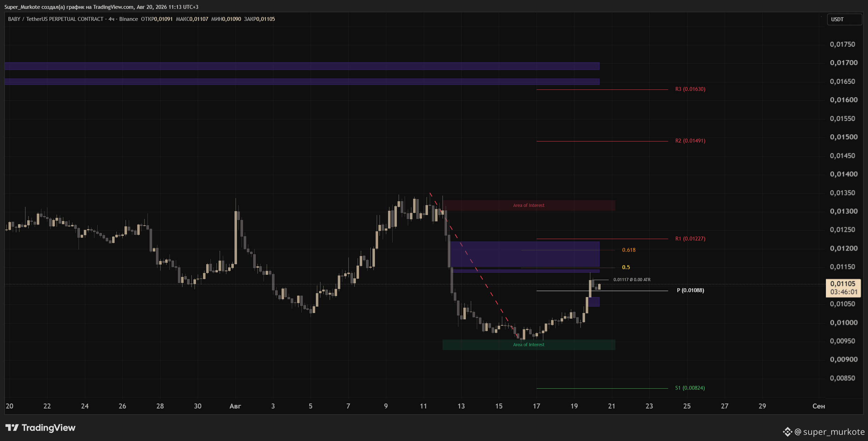
Task: Click the TradingView logo at bottom left
Action: tap(40, 428)
